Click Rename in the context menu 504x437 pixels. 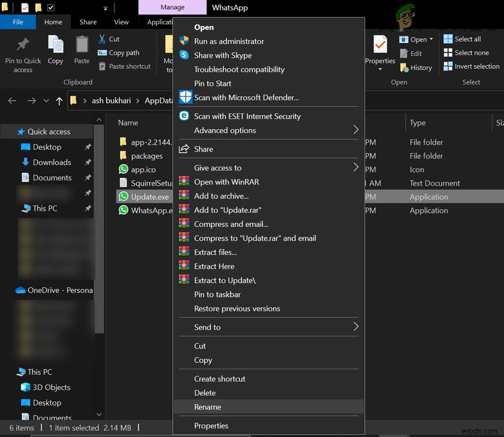pyautogui.click(x=208, y=407)
